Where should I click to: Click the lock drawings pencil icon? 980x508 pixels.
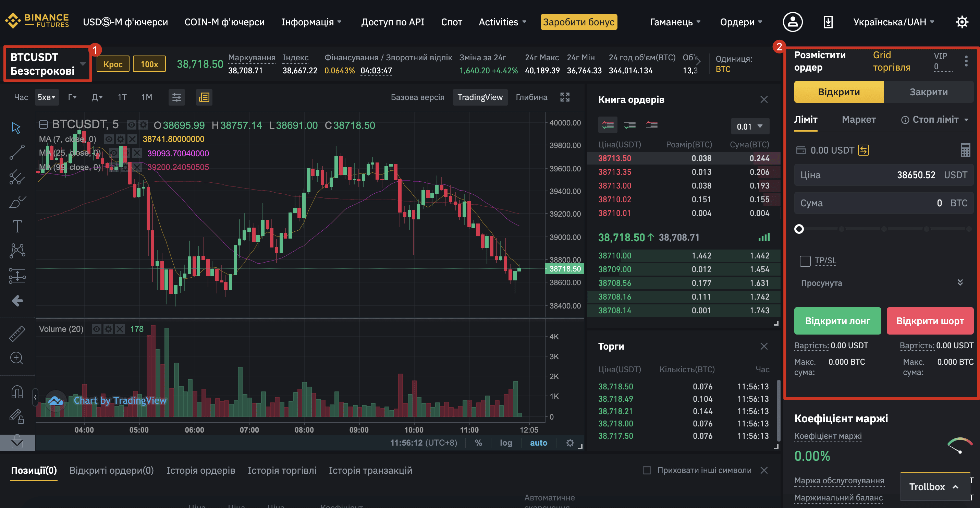[17, 416]
